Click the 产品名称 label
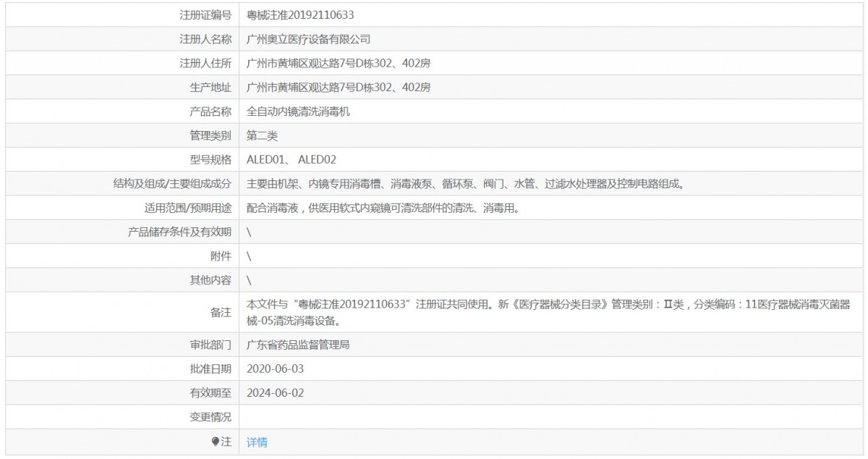The height and width of the screenshot is (459, 868). (211, 111)
